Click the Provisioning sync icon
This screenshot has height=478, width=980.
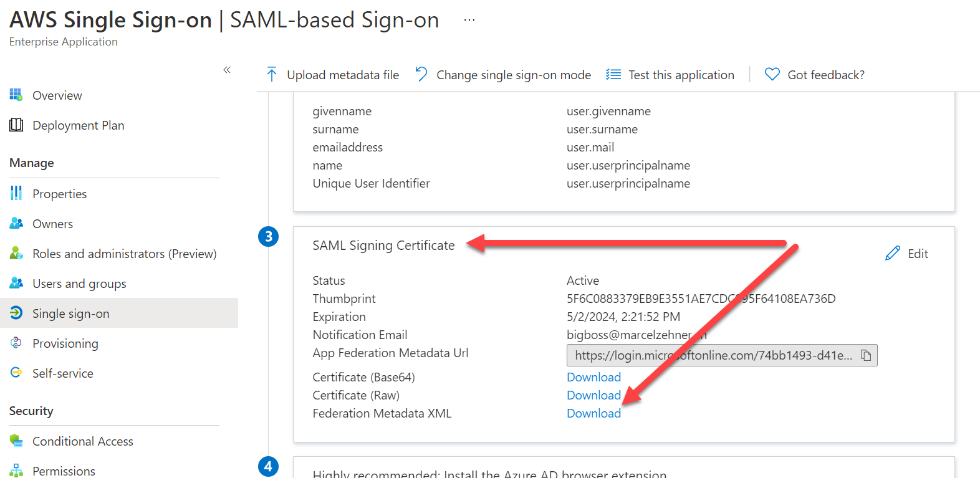16,343
